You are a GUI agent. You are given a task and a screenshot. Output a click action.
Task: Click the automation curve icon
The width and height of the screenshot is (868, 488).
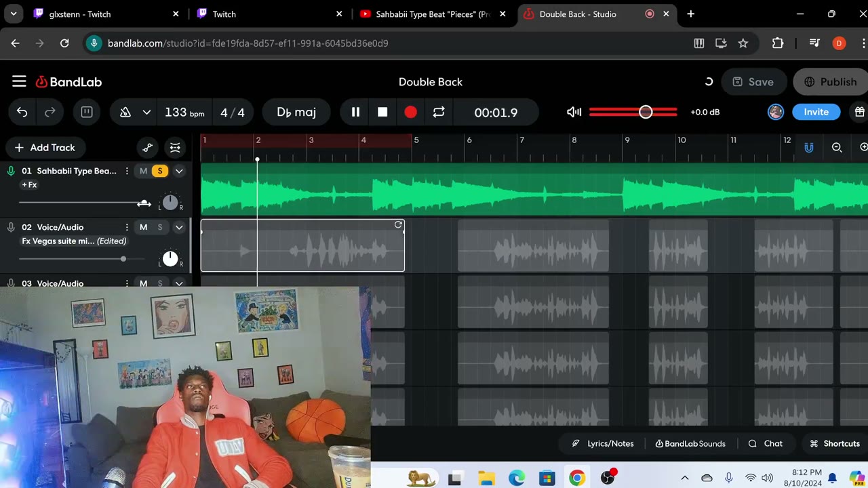[x=148, y=148]
